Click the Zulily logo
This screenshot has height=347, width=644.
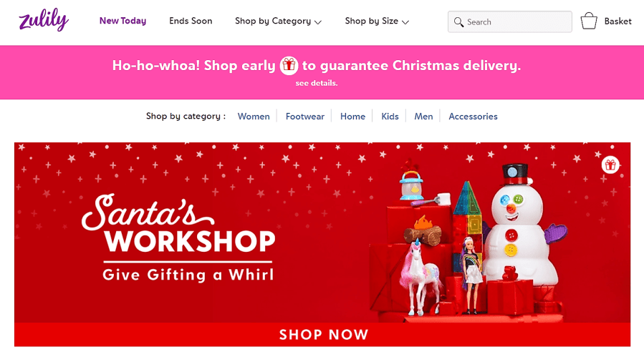tap(44, 20)
